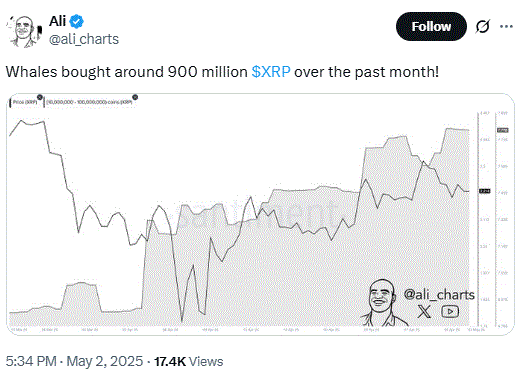Select the Price (XRP) chart legend label
This screenshot has height=376, width=529.
tap(25, 102)
